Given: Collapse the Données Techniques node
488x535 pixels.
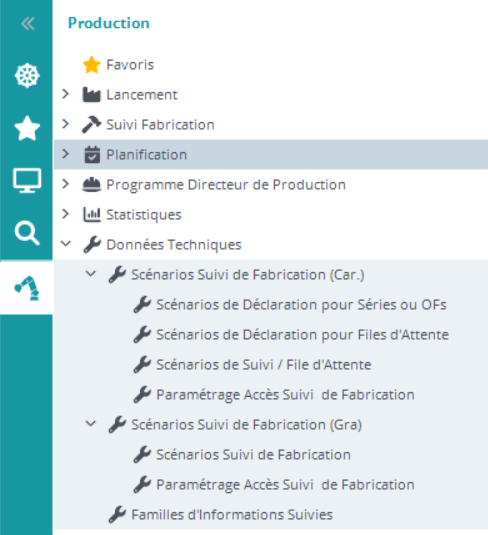Looking at the screenshot, I should coord(66,244).
